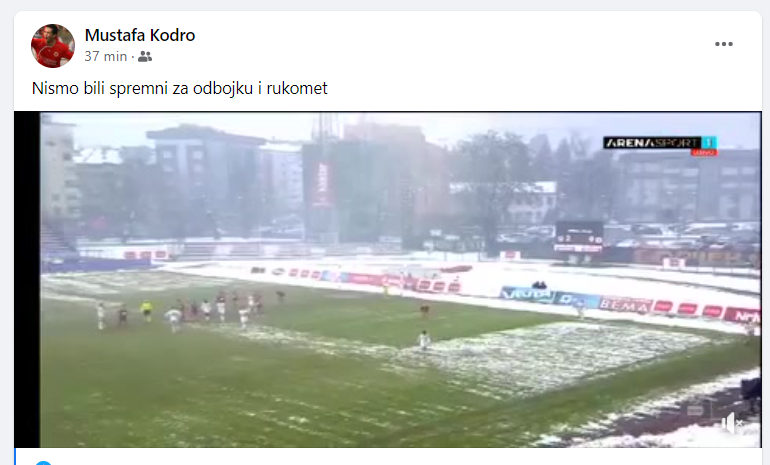Open the post options three-dot menu

tap(723, 44)
